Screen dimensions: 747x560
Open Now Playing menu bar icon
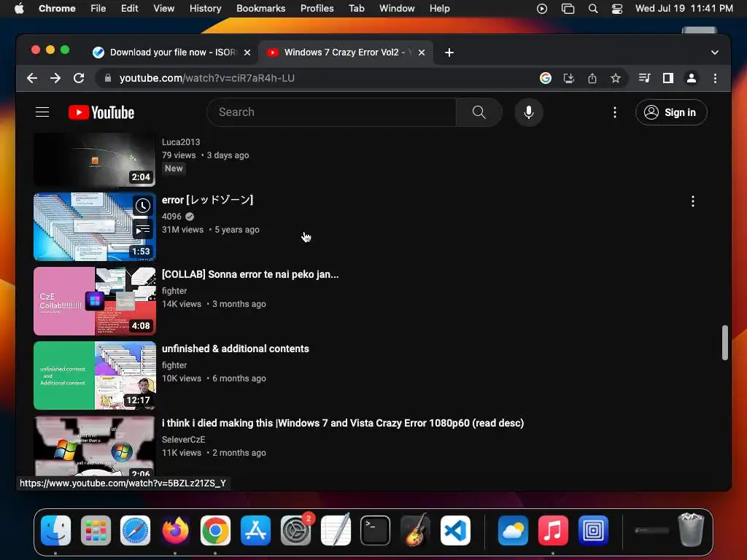tap(542, 9)
